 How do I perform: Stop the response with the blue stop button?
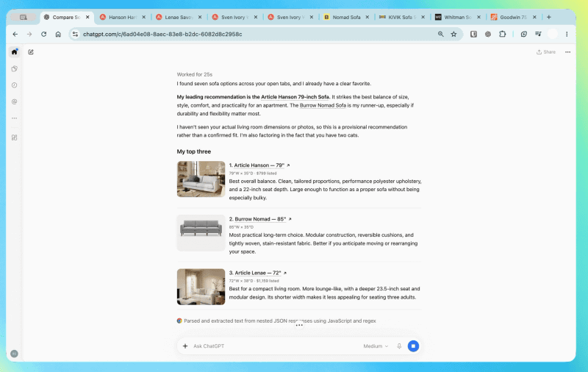coord(413,346)
